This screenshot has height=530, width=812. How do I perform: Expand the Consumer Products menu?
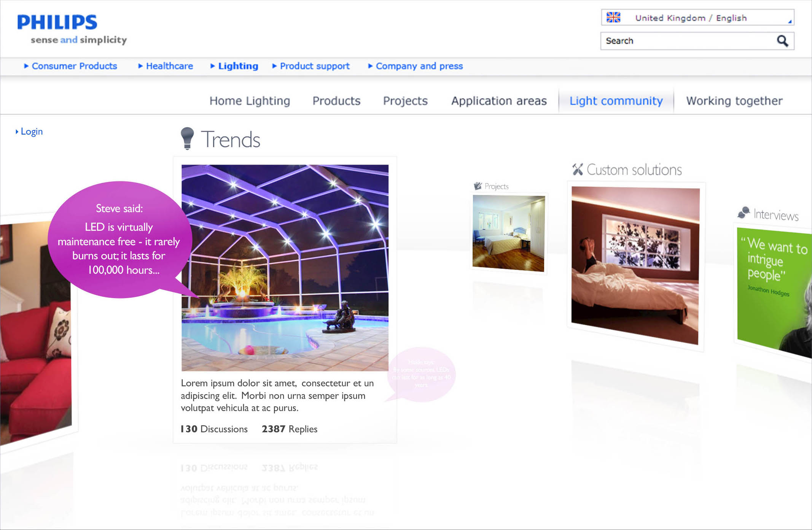74,66
